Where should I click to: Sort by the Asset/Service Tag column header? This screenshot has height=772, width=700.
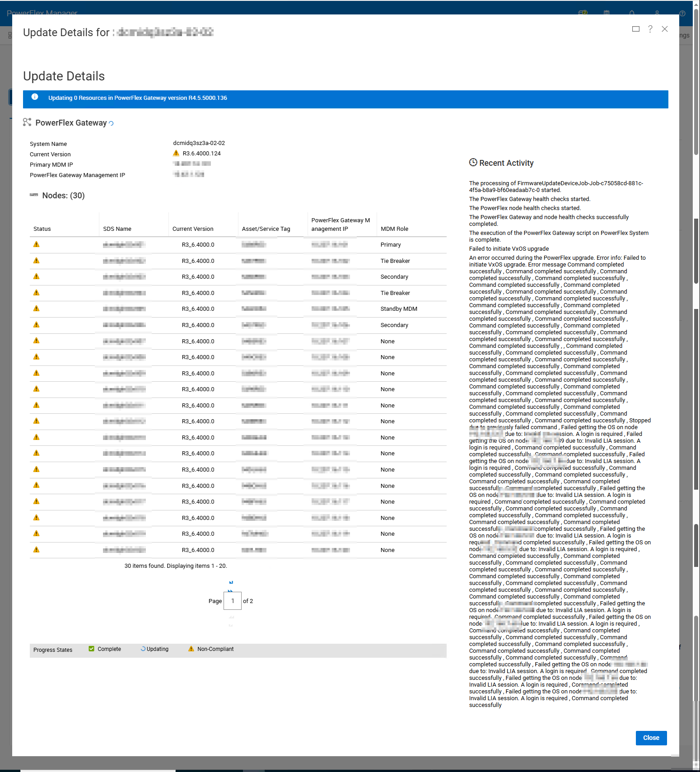click(x=266, y=229)
